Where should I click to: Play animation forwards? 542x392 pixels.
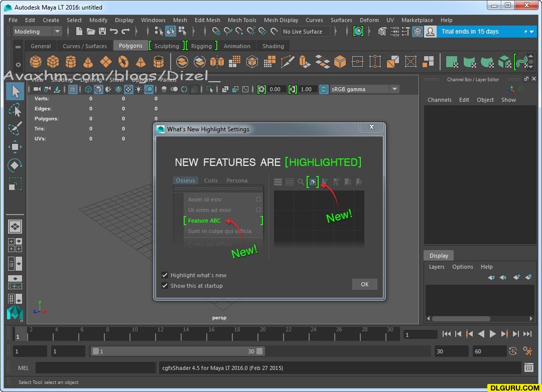pyautogui.click(x=493, y=334)
